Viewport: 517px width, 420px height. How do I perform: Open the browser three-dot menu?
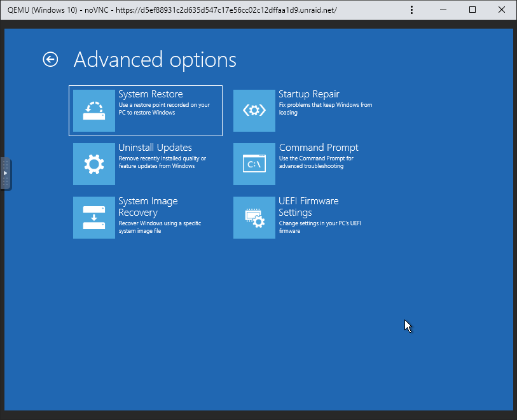(411, 10)
